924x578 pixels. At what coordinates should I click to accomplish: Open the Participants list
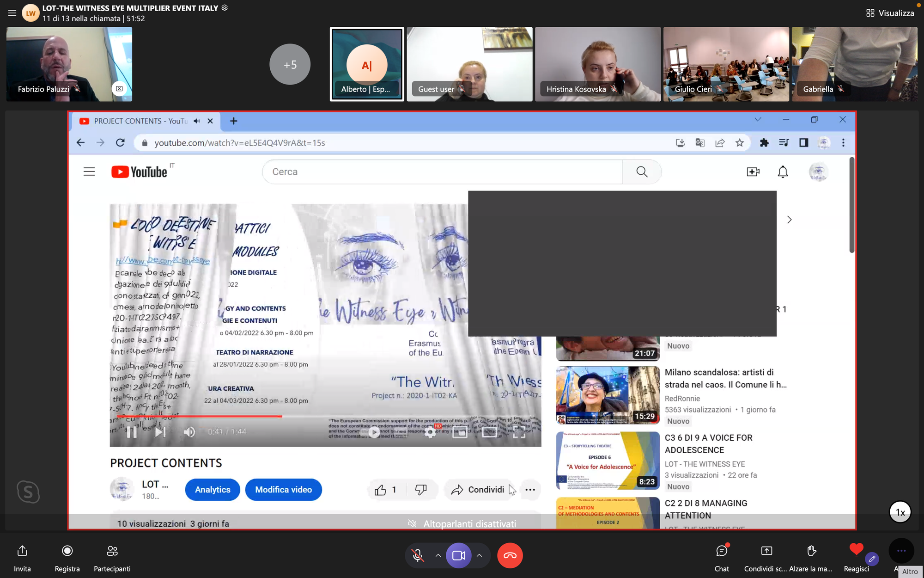pyautogui.click(x=112, y=551)
